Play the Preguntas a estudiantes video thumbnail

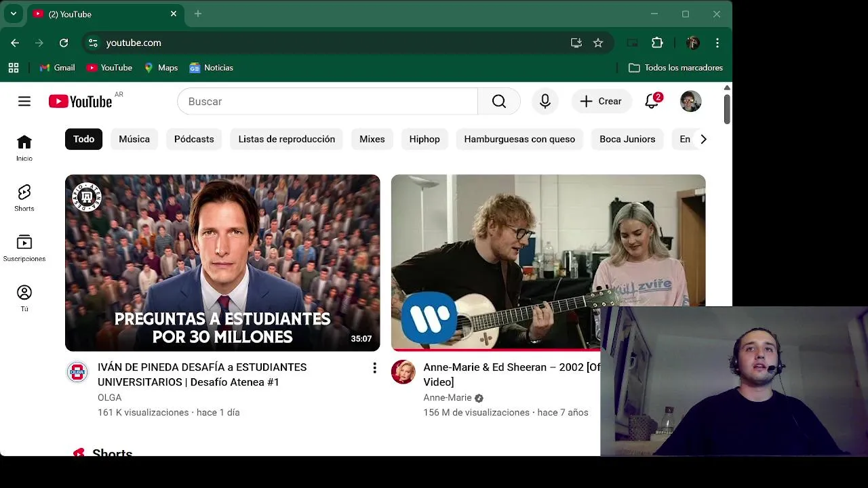[x=222, y=263]
